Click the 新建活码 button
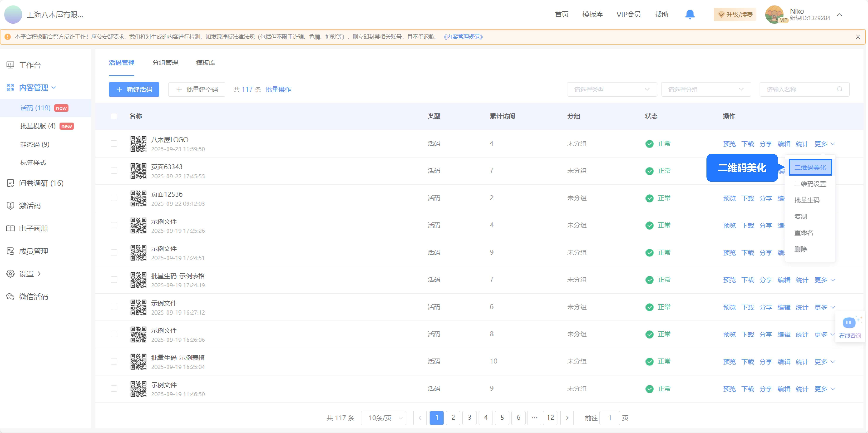 [x=134, y=89]
